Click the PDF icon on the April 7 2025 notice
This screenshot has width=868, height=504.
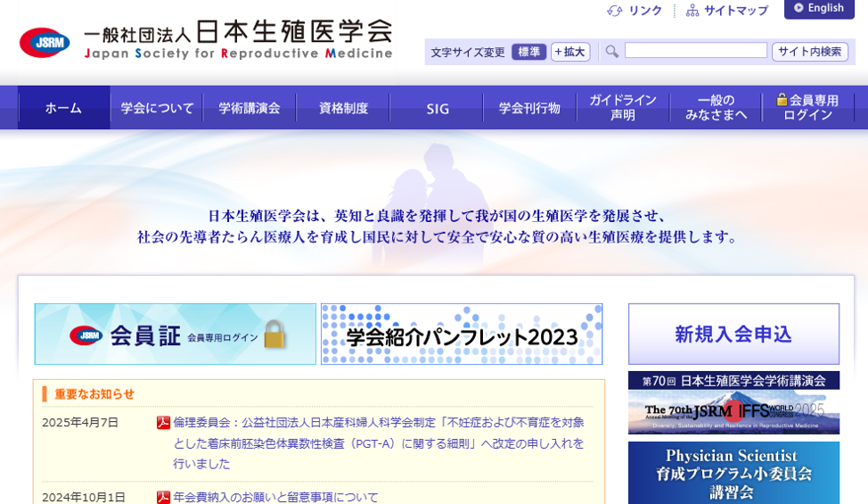(163, 423)
